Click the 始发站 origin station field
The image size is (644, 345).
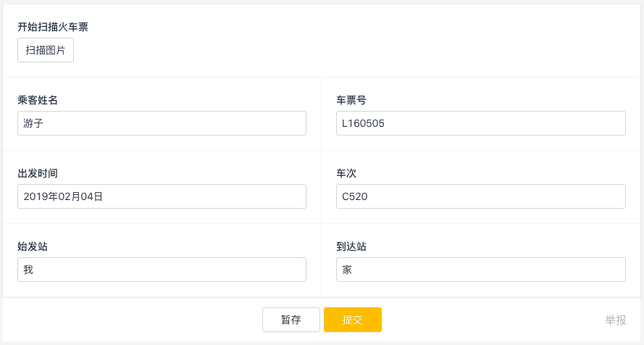click(162, 270)
